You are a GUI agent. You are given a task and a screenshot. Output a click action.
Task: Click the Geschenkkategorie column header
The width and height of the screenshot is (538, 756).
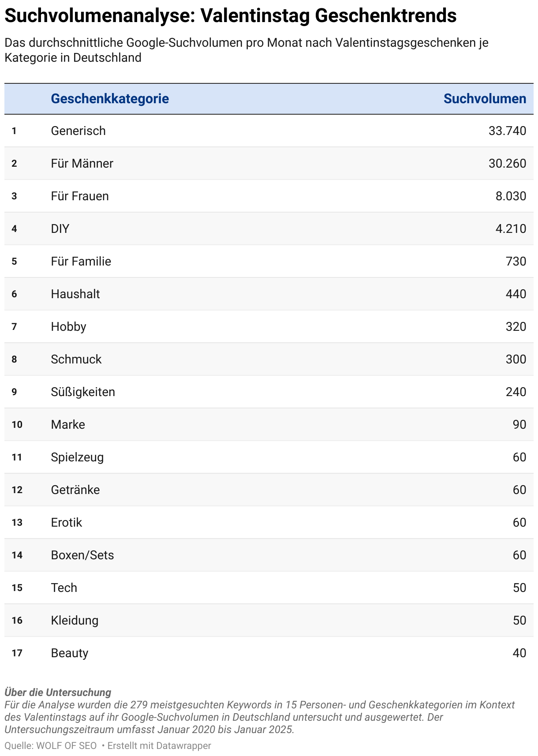(110, 98)
